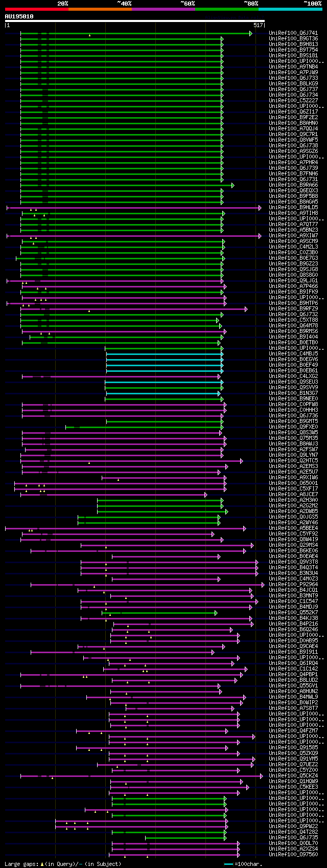Open hit UniRef100_Q9C7R1
The image size is (327, 868).
click(293, 135)
